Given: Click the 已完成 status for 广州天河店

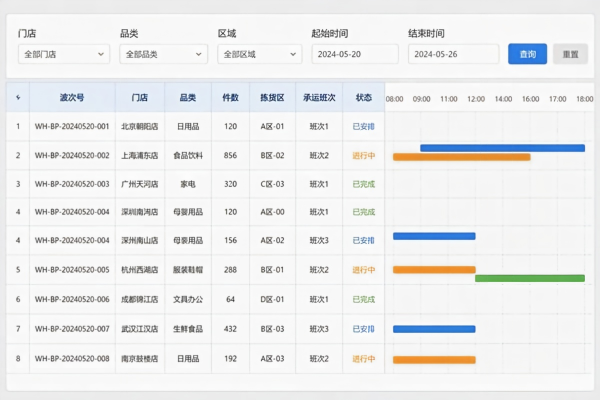Looking at the screenshot, I should 364,184.
